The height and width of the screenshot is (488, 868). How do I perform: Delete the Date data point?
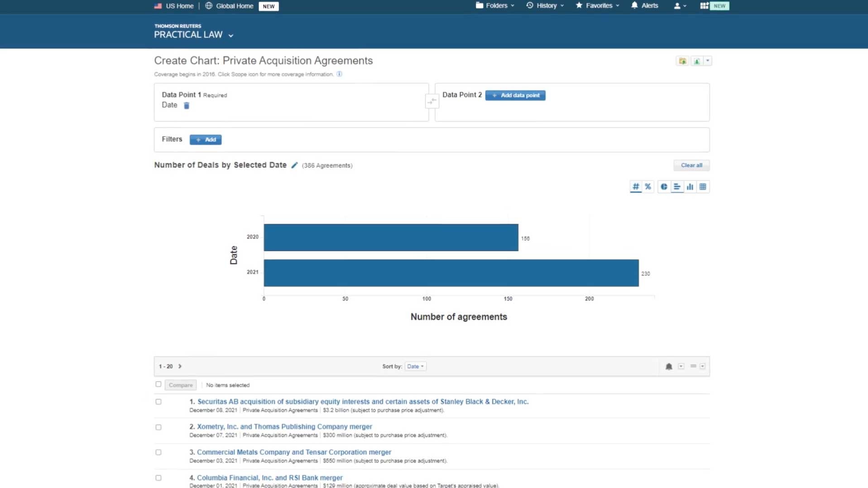coord(186,105)
